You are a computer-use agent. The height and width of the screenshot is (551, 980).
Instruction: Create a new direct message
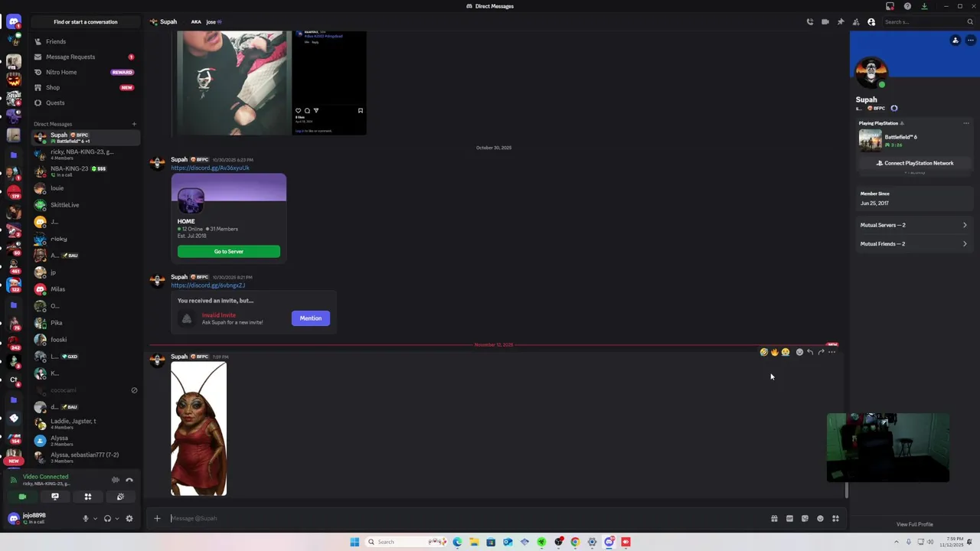tap(134, 124)
